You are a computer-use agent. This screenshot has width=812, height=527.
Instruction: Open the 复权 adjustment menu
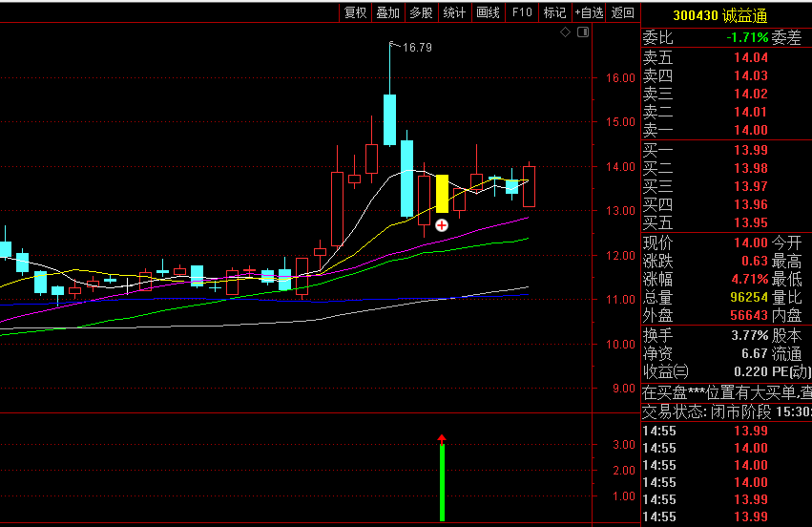coord(355,12)
